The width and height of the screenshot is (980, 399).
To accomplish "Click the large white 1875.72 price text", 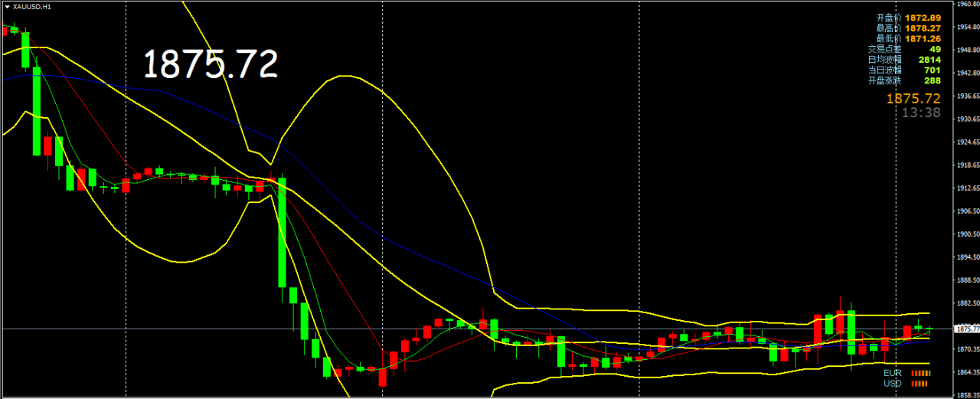I will coord(211,64).
